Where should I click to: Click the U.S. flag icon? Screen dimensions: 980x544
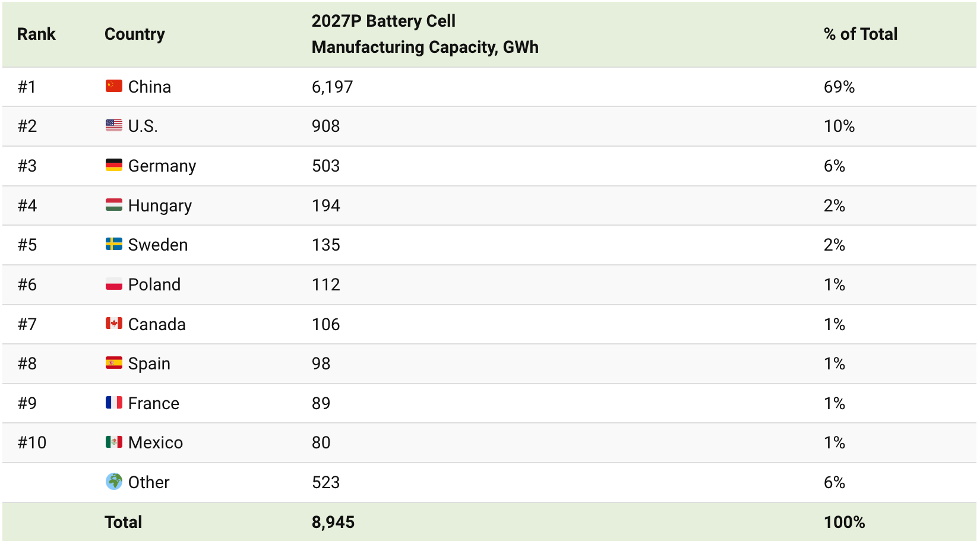point(113,126)
